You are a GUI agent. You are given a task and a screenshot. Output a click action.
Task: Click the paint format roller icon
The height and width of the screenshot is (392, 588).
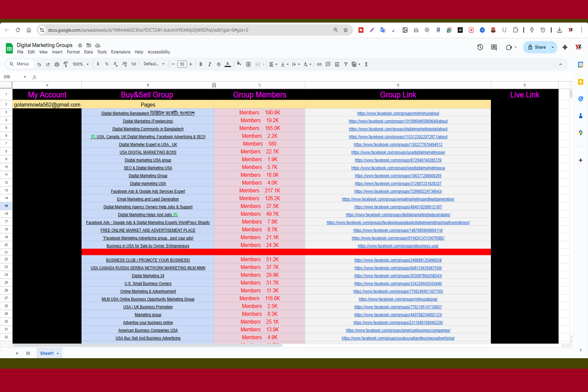66,64
